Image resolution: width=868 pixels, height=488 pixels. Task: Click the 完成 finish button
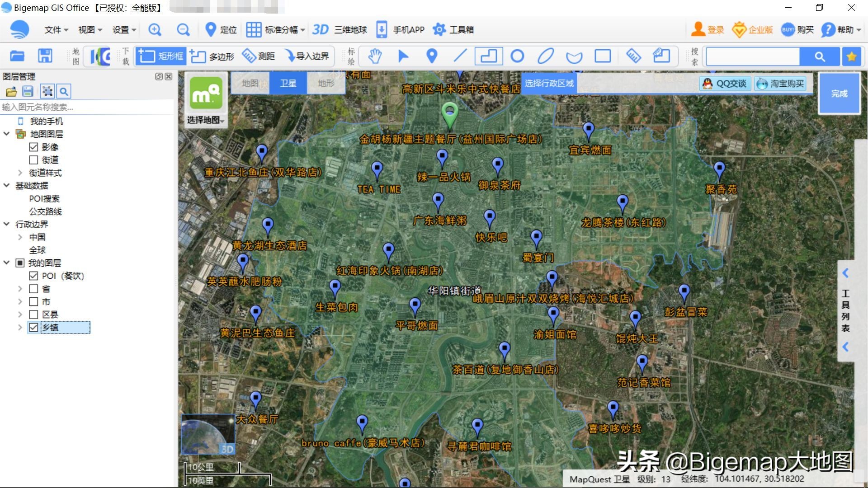(x=839, y=94)
